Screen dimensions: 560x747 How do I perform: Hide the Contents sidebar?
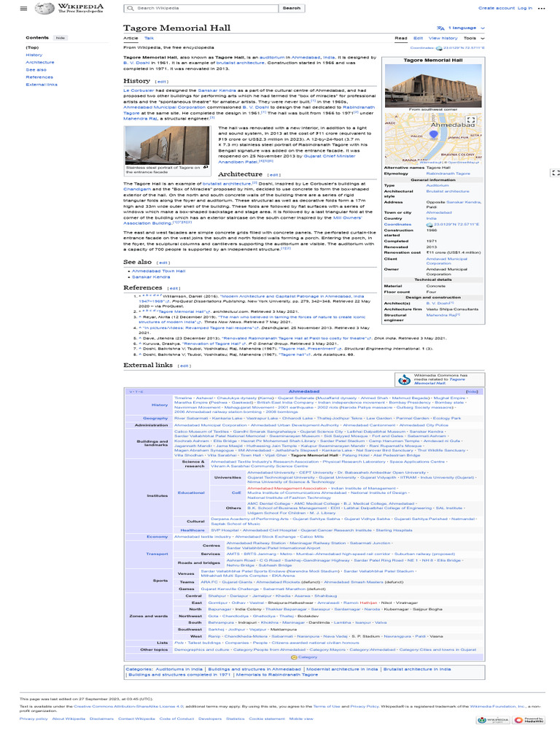point(60,38)
